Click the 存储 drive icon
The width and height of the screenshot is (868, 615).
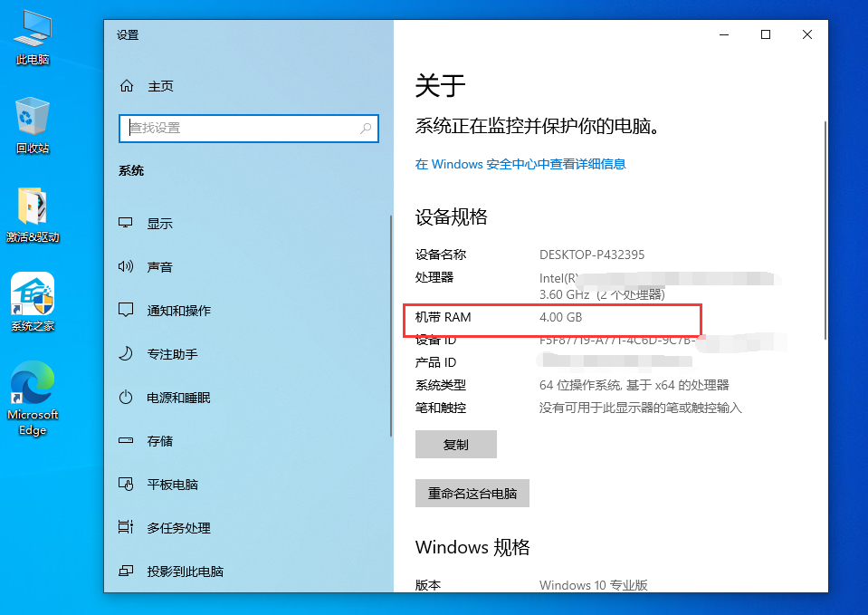[x=126, y=440]
